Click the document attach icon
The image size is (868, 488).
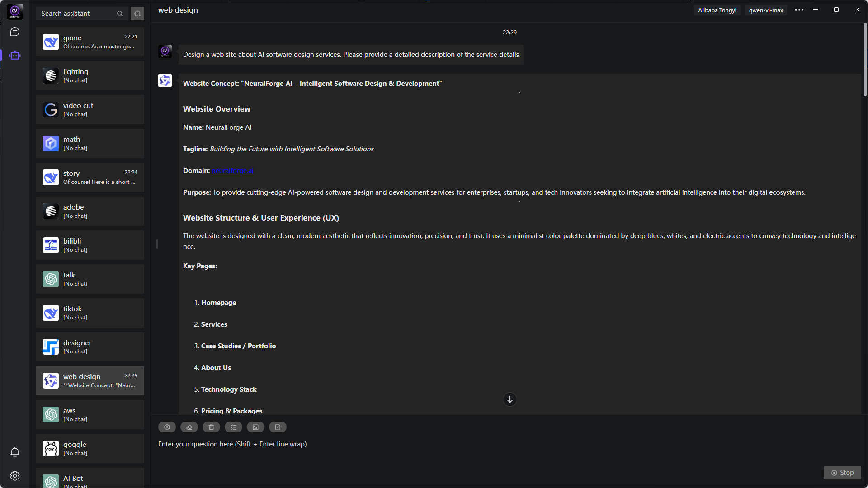tap(278, 427)
